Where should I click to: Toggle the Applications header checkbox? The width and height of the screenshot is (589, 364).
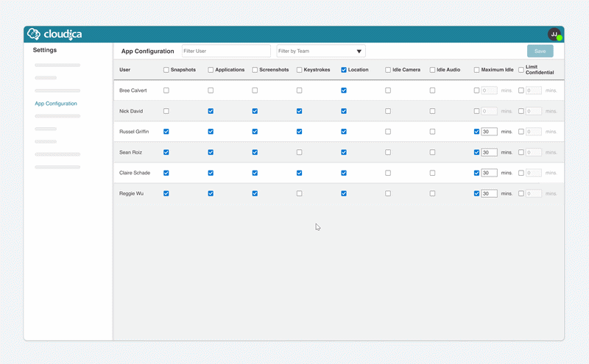(211, 70)
